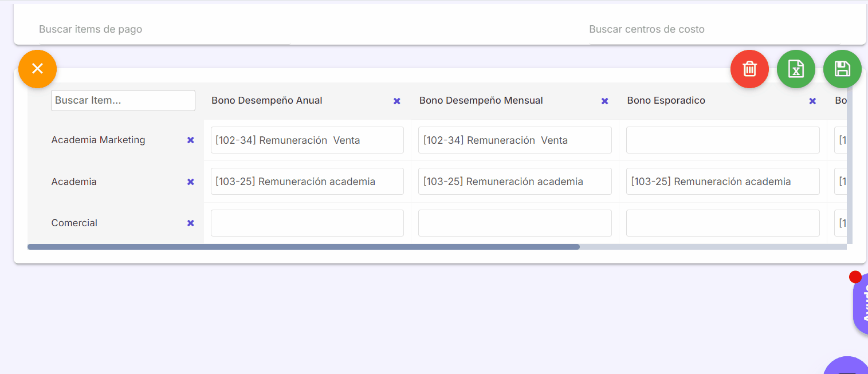
Task: Open empty Comercial Bono Desempeño Mensual cell
Action: [x=515, y=223]
